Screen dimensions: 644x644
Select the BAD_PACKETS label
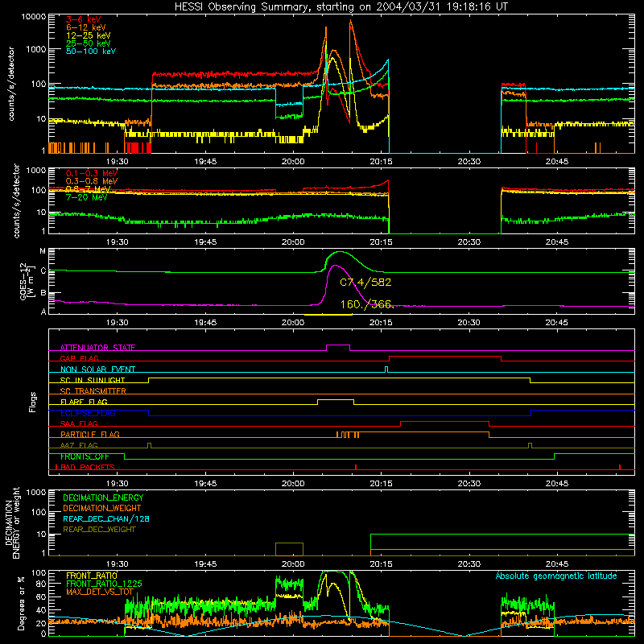tap(88, 467)
